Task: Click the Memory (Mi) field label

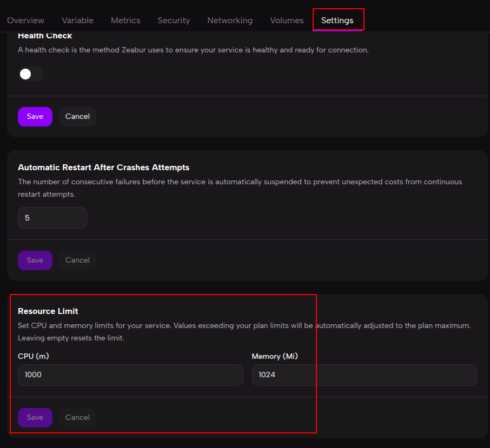Action: (x=275, y=357)
